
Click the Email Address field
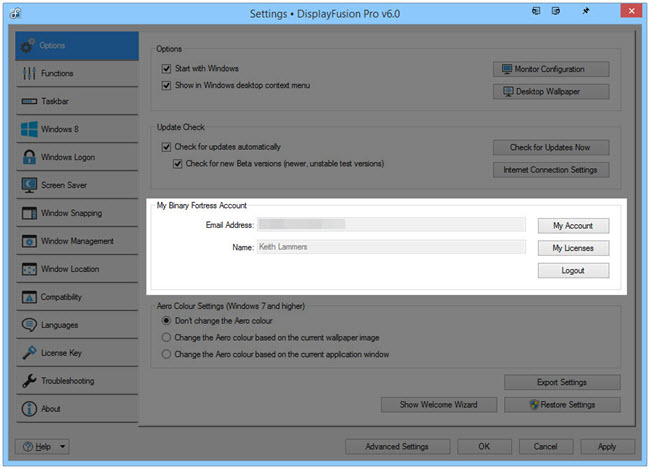pos(391,225)
